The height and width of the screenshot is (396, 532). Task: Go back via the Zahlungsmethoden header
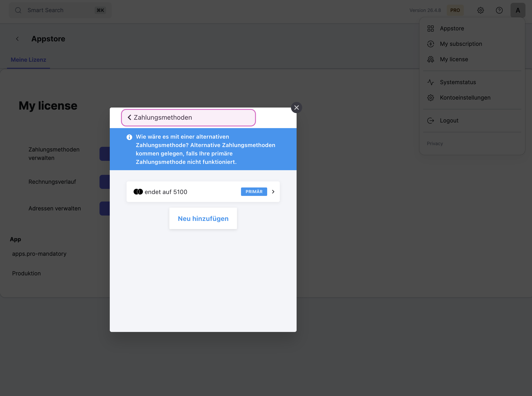188,117
